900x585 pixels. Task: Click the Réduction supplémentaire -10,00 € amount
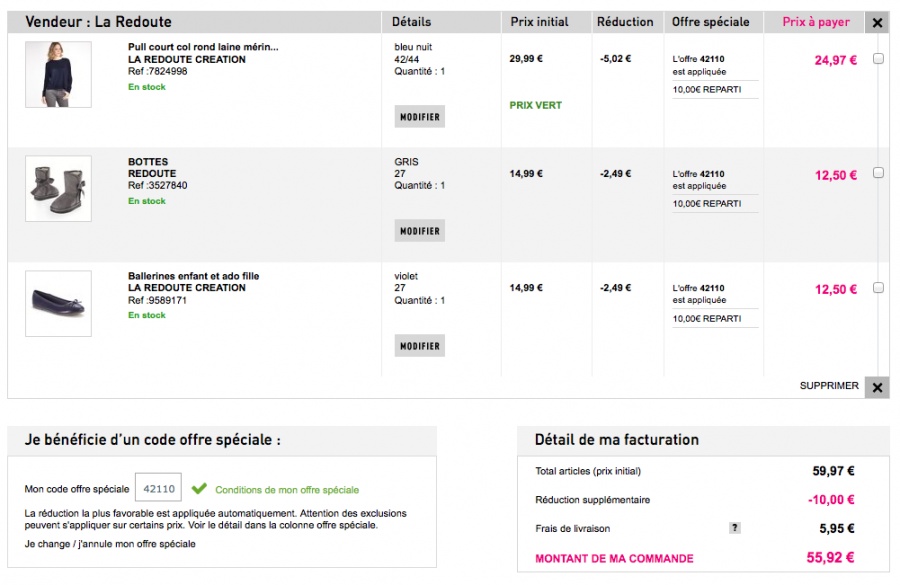click(831, 500)
